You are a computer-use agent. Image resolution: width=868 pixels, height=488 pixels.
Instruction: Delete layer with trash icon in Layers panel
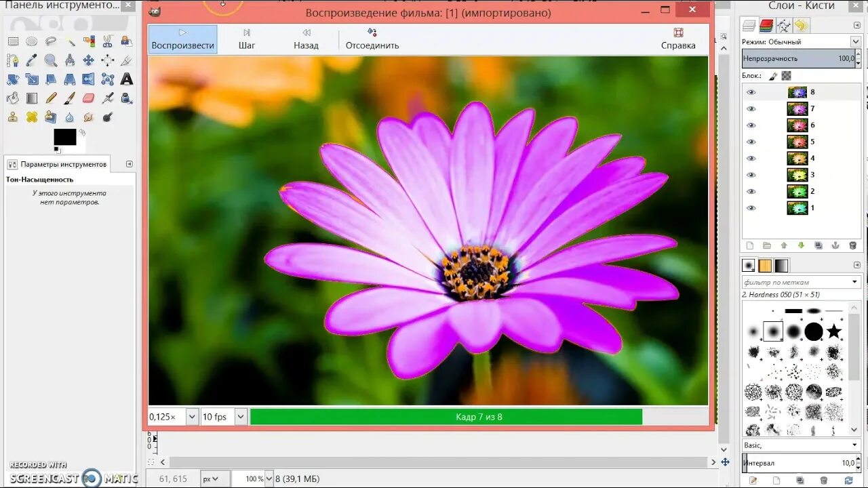click(853, 245)
